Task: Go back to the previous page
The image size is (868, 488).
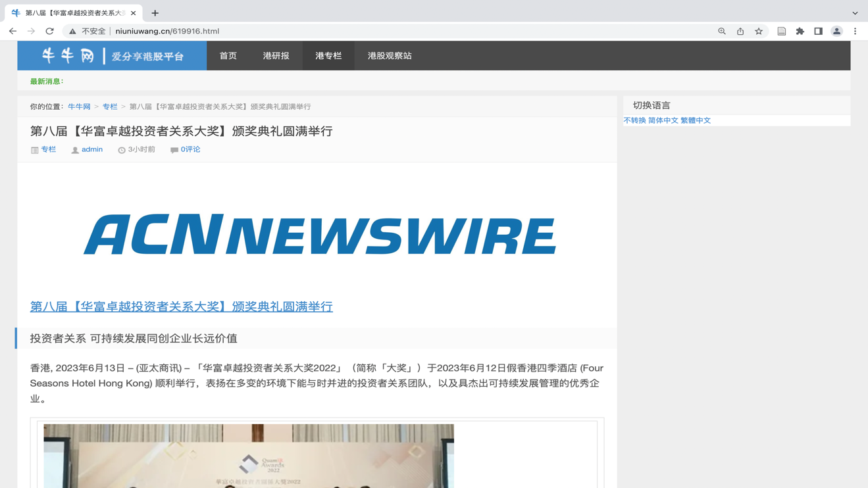Action: click(13, 31)
